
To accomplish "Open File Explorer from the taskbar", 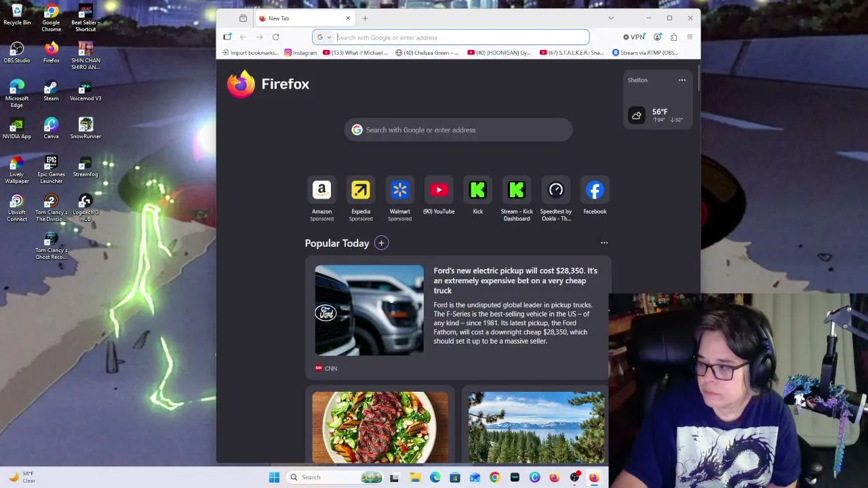I will click(x=415, y=477).
